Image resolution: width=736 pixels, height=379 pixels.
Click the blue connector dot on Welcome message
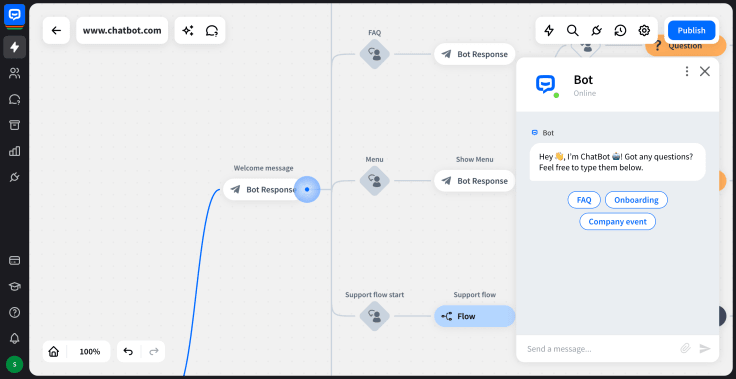click(307, 189)
